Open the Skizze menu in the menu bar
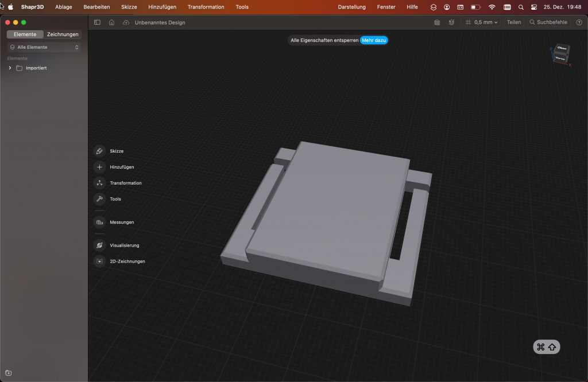588x382 pixels. tap(129, 7)
